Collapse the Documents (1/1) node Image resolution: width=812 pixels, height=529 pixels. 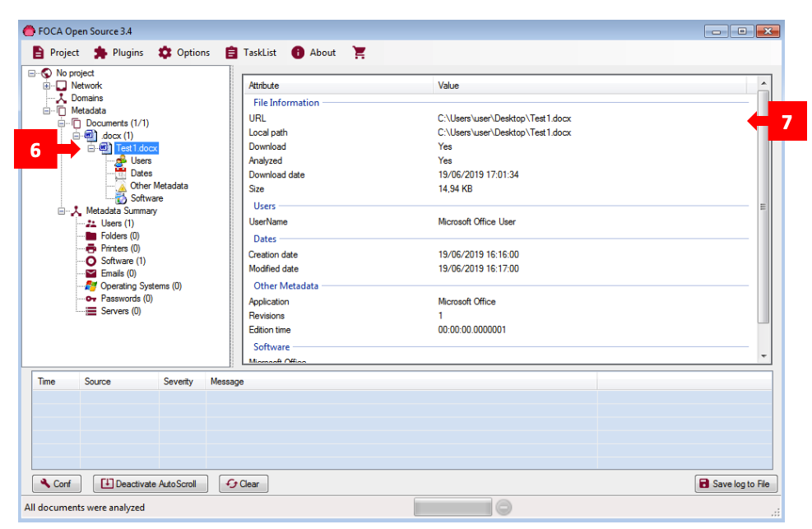62,123
